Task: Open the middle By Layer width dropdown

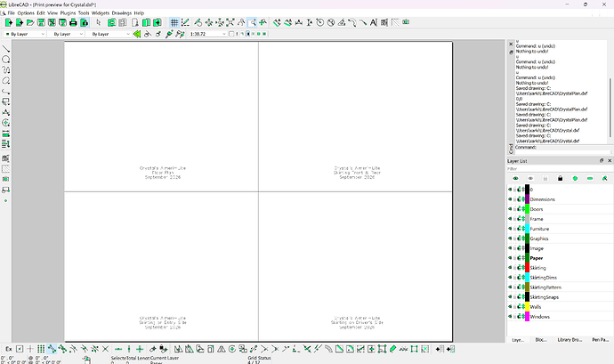Action: (68, 34)
